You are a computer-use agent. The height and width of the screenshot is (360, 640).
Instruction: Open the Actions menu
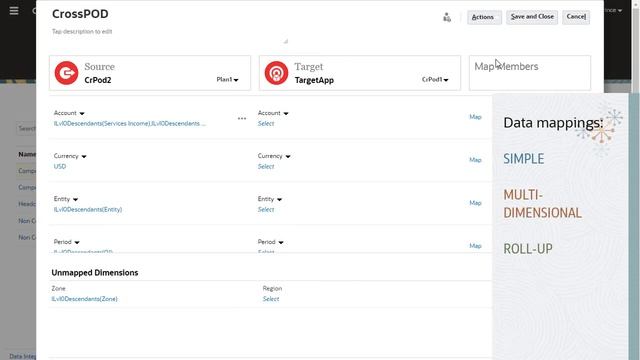(484, 17)
